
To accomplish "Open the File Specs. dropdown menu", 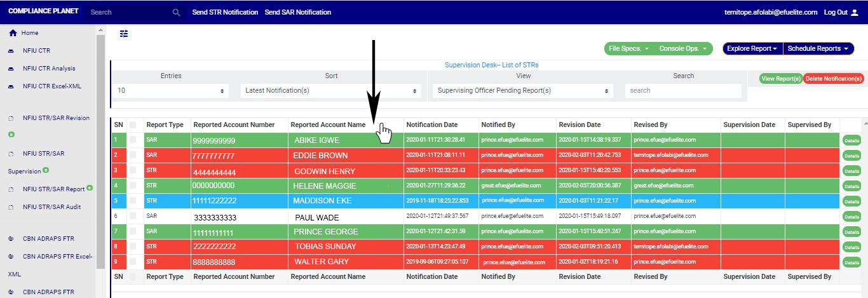I will 628,48.
